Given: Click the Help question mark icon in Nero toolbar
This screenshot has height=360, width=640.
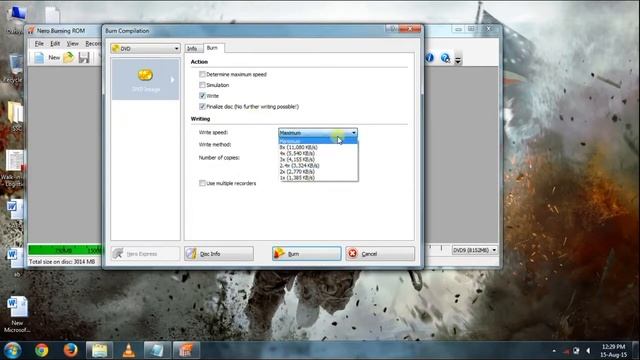Looking at the screenshot, I should pyautogui.click(x=445, y=58).
